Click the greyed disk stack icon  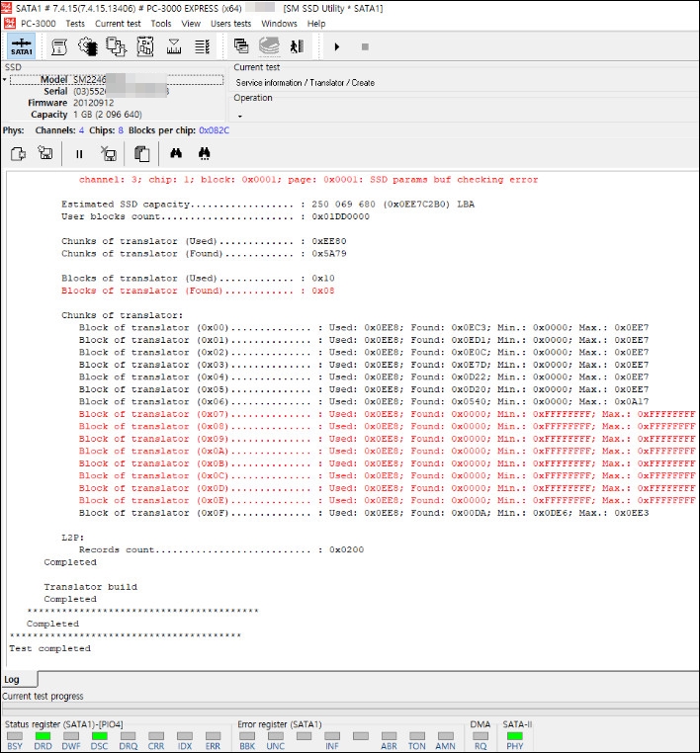[269, 46]
